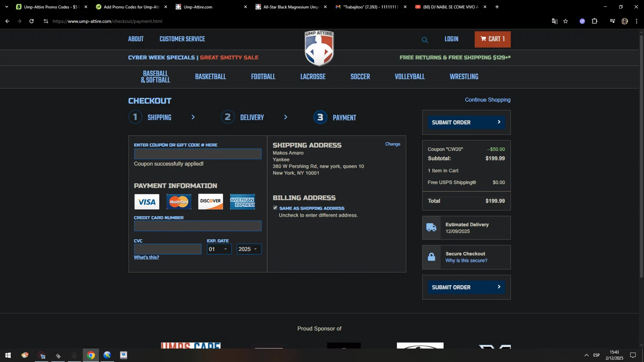This screenshot has height=362, width=644.
Task: Open the browser extensions puzzle icon
Action: (x=595, y=21)
